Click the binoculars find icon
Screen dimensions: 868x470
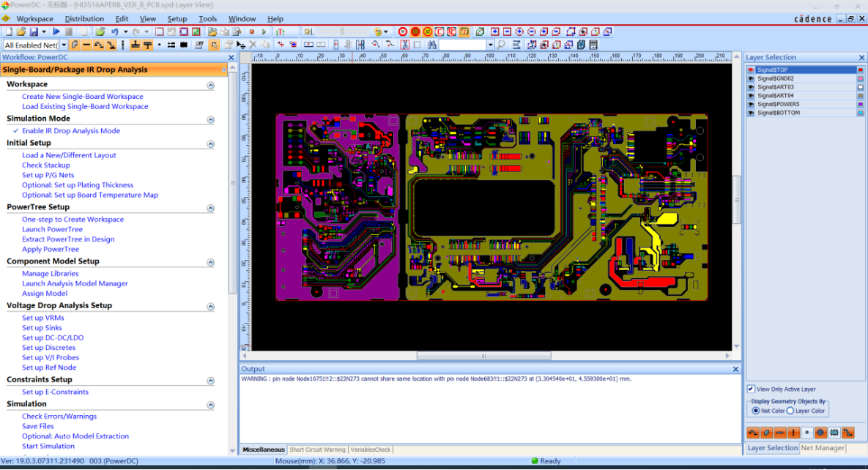431,45
